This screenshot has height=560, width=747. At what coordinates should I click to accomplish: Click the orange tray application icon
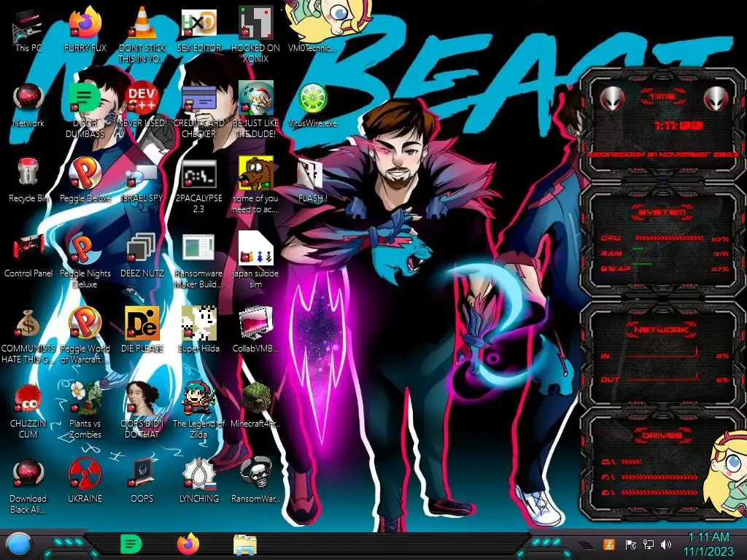pos(609,544)
